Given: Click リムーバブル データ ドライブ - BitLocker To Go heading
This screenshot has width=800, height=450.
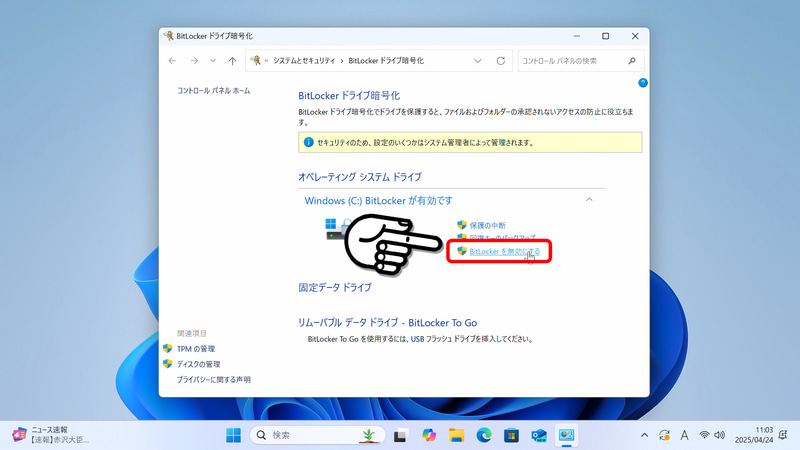Looking at the screenshot, I should tap(388, 323).
